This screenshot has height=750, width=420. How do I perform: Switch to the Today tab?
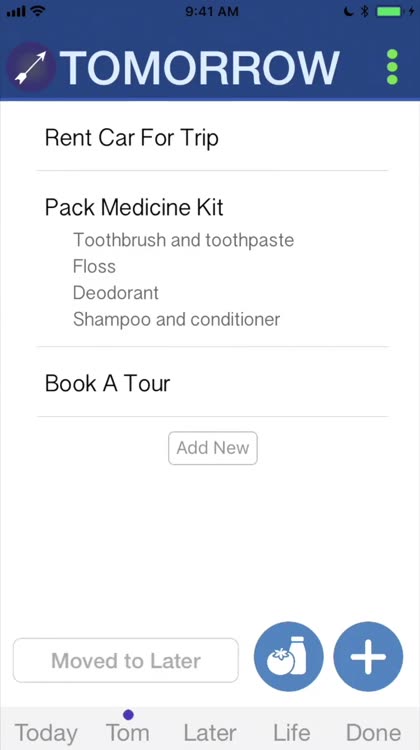coord(46,732)
